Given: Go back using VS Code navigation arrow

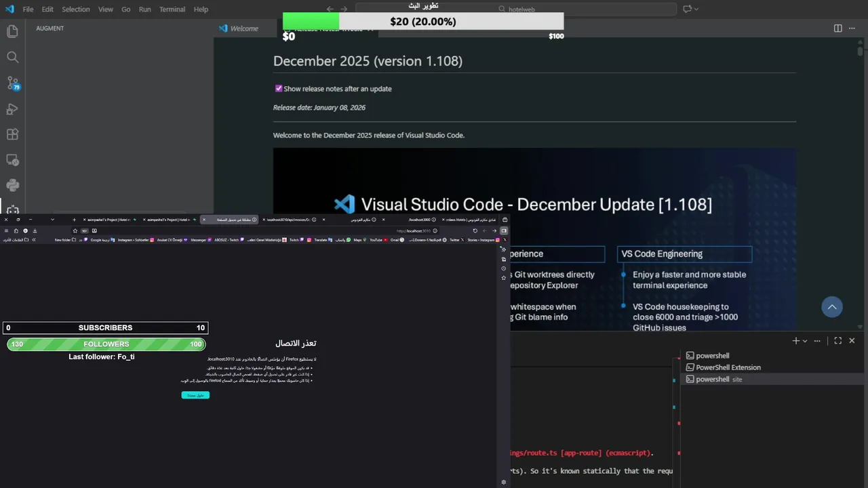Looking at the screenshot, I should click(330, 9).
